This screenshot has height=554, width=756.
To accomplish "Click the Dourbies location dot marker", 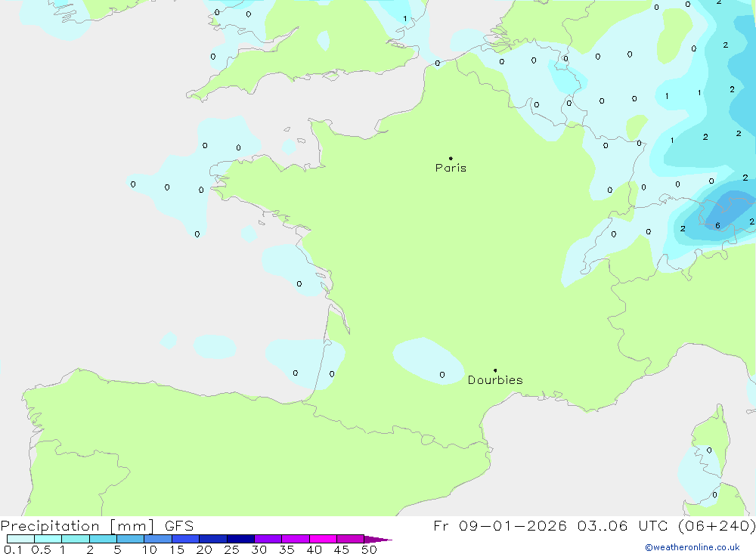I will pos(495,370).
